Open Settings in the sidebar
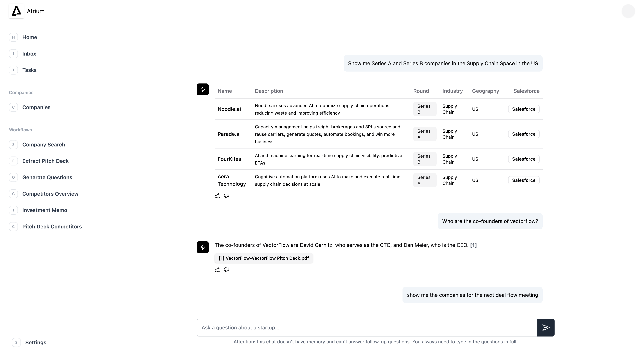 (36, 342)
